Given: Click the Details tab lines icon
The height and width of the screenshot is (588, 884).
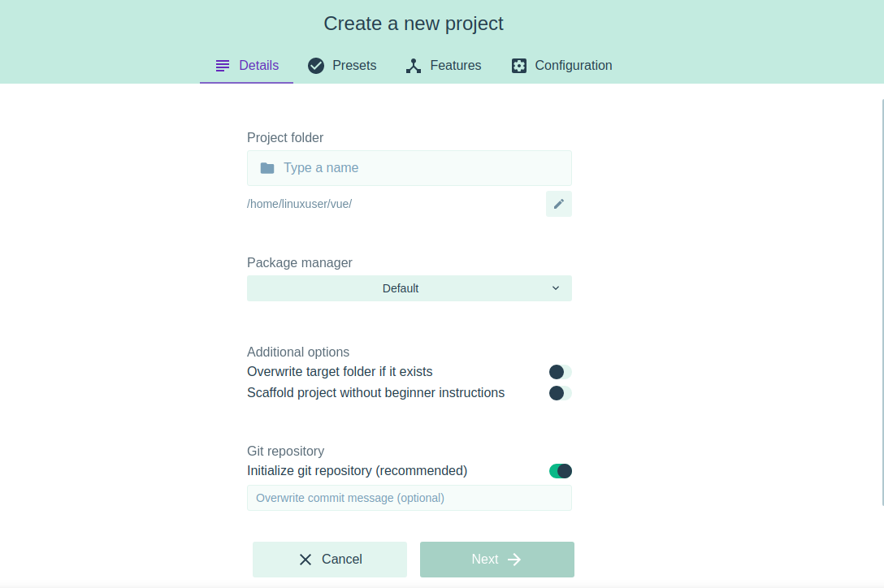Looking at the screenshot, I should click(x=223, y=66).
